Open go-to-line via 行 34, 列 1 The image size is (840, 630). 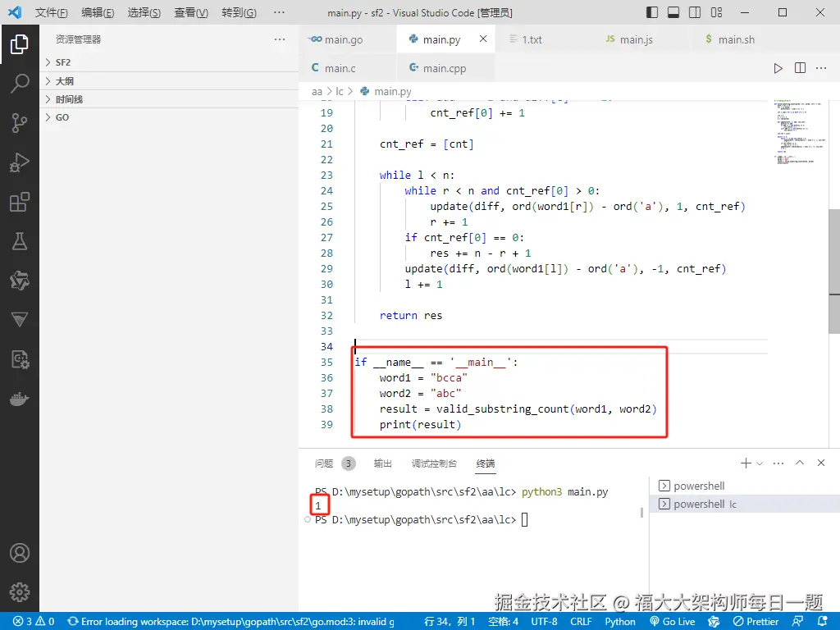click(450, 622)
